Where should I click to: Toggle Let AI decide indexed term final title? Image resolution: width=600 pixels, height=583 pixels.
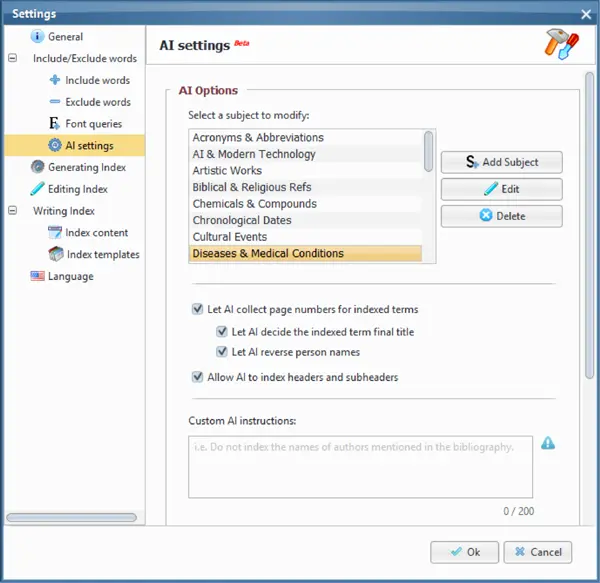[x=222, y=331]
